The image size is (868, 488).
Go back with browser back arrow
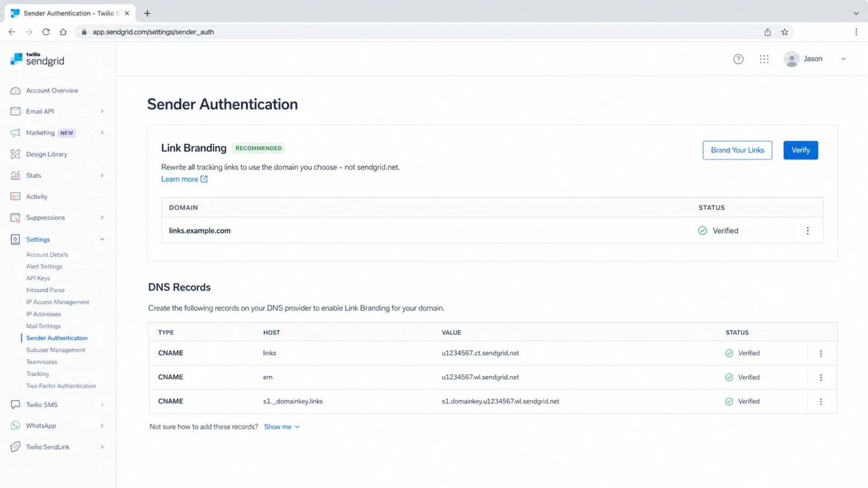pyautogui.click(x=12, y=32)
